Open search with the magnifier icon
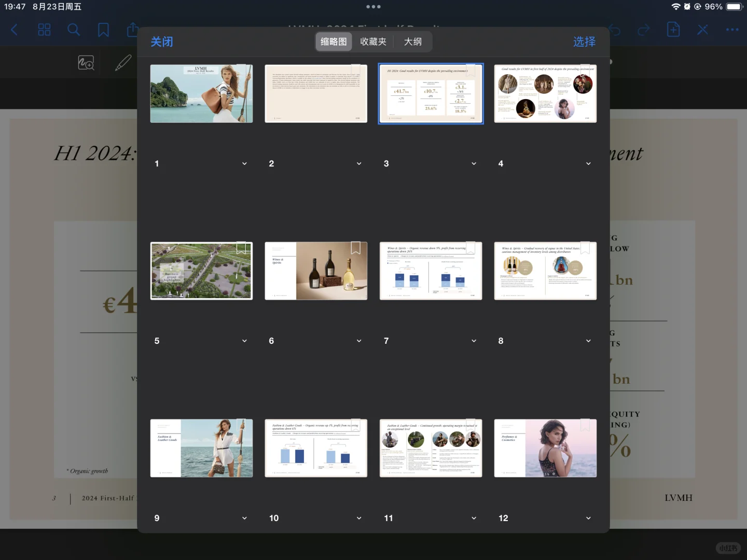 74,30
